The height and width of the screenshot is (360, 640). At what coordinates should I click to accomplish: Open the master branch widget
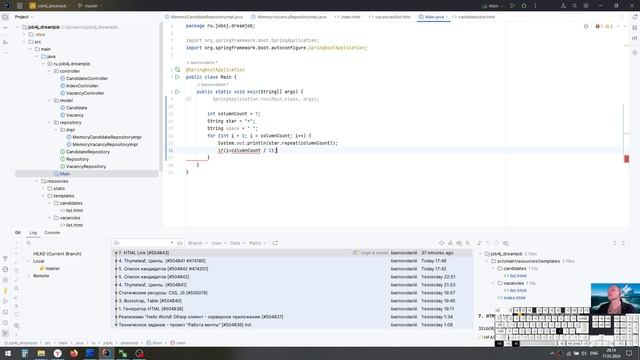coord(90,6)
